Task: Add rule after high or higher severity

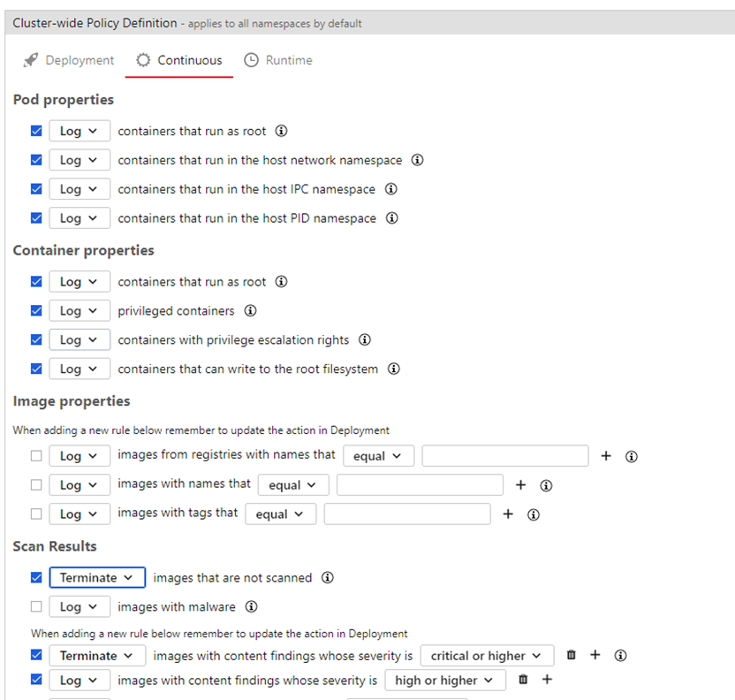Action: 547,680
